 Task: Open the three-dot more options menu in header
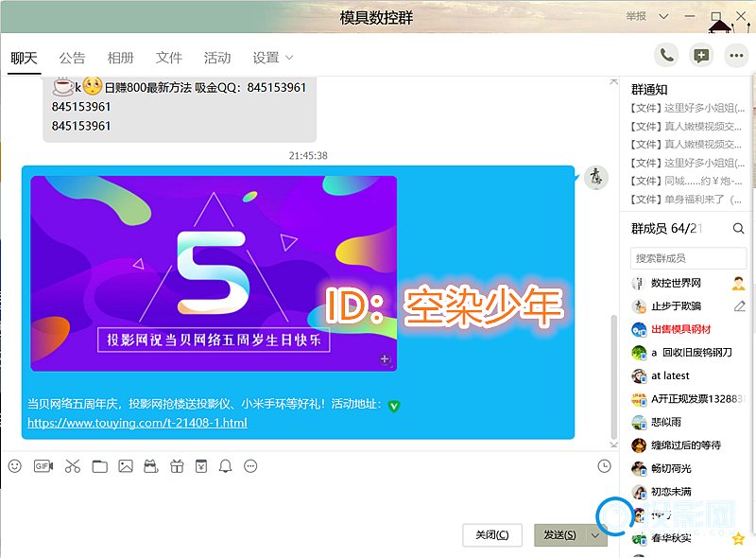[x=736, y=56]
